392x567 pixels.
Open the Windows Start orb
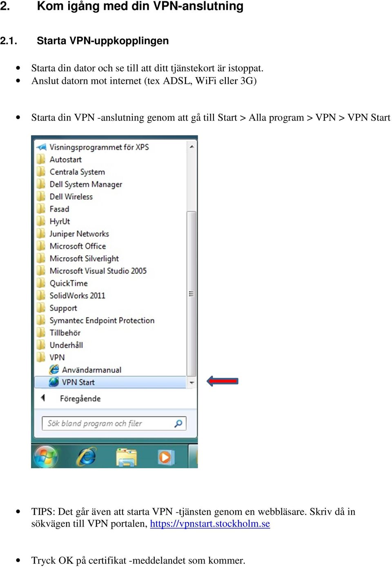coord(46,456)
